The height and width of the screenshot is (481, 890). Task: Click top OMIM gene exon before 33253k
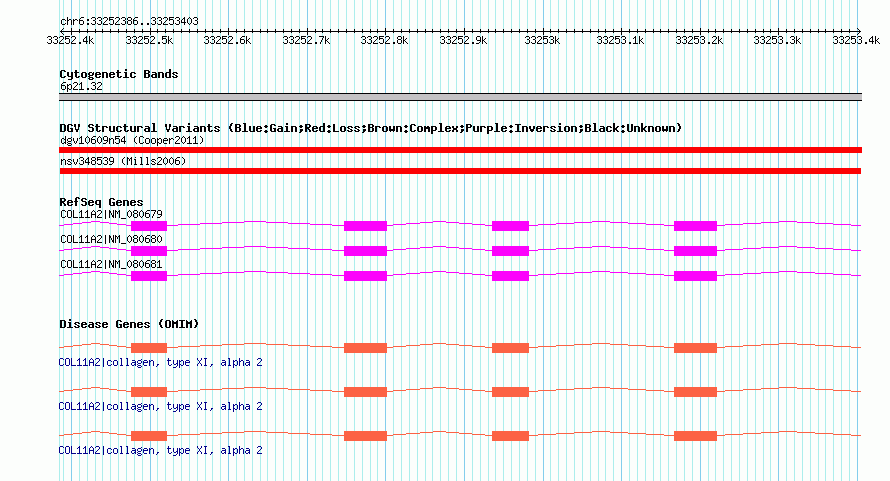pyautogui.click(x=510, y=348)
